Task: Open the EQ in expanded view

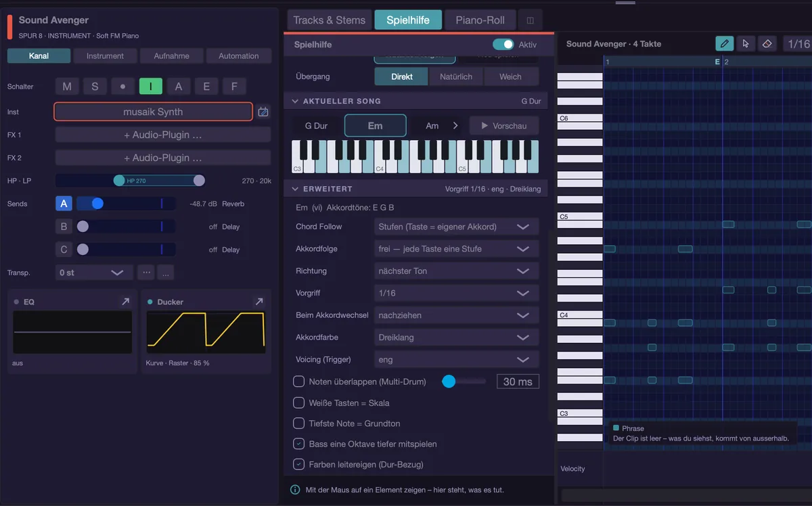Action: (125, 302)
